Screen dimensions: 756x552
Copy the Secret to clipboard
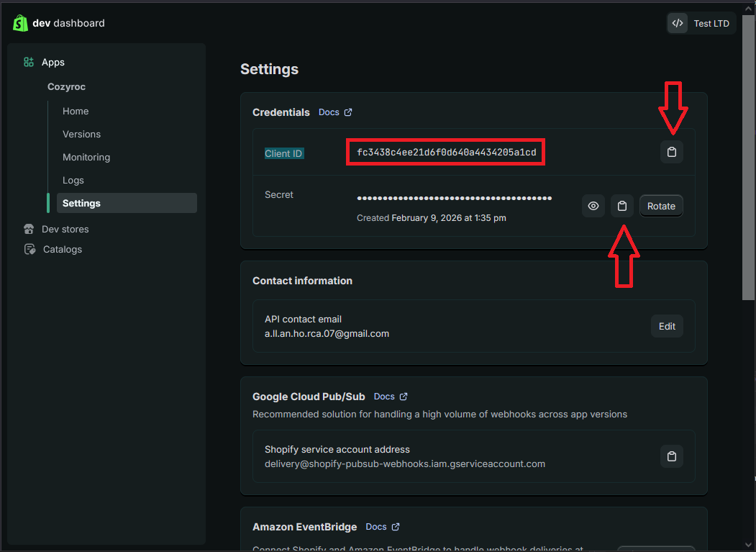click(x=621, y=206)
